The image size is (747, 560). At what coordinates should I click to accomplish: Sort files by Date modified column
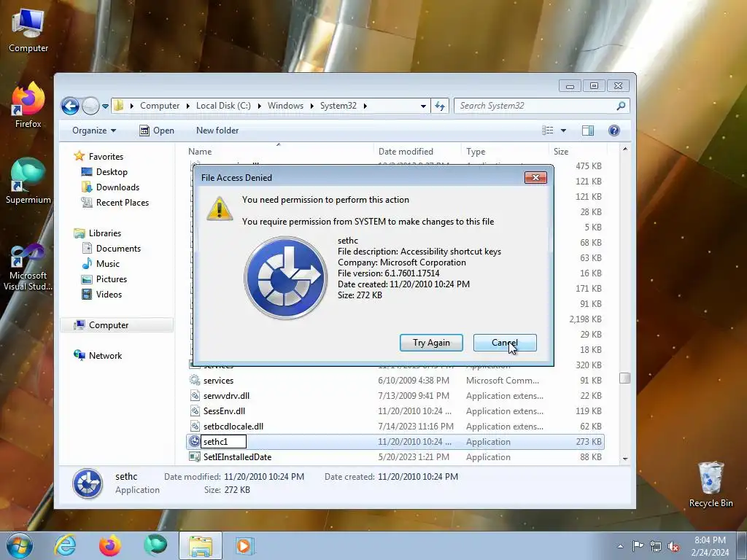pyautogui.click(x=417, y=152)
